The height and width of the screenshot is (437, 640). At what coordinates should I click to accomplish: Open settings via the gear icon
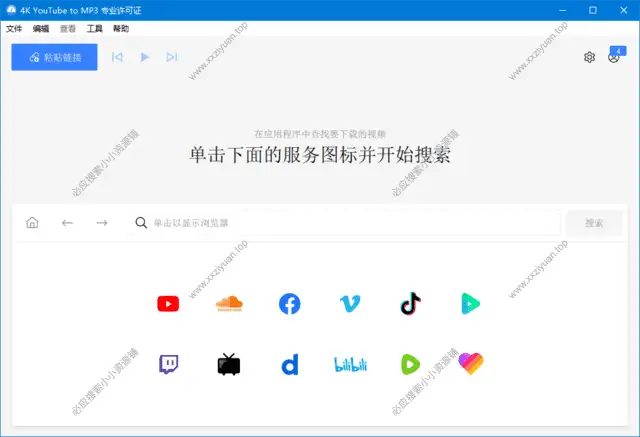589,57
